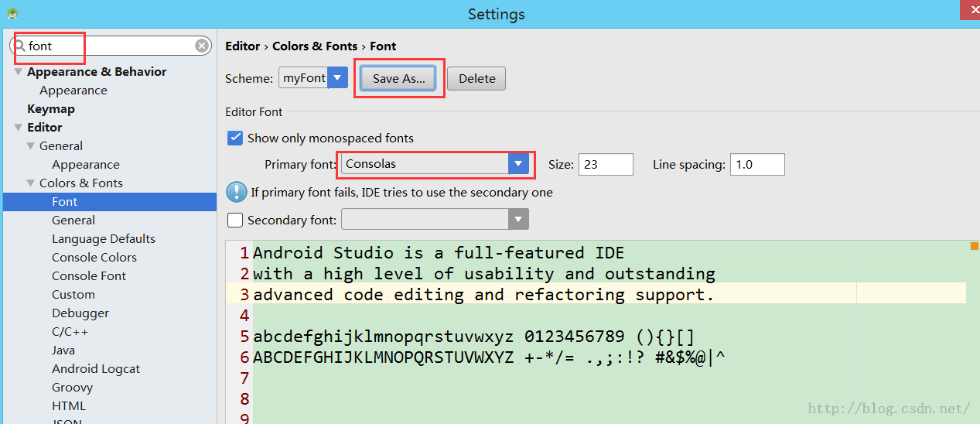Select Android Logcat color settings
Screen dimensions: 980x424
point(96,368)
